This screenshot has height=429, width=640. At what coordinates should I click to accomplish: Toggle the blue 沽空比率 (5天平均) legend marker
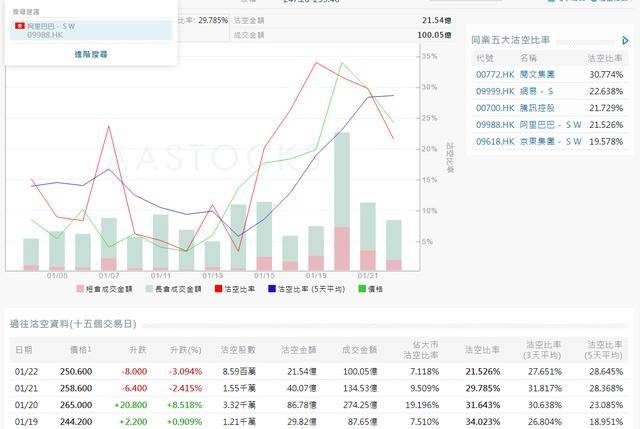[272, 289]
